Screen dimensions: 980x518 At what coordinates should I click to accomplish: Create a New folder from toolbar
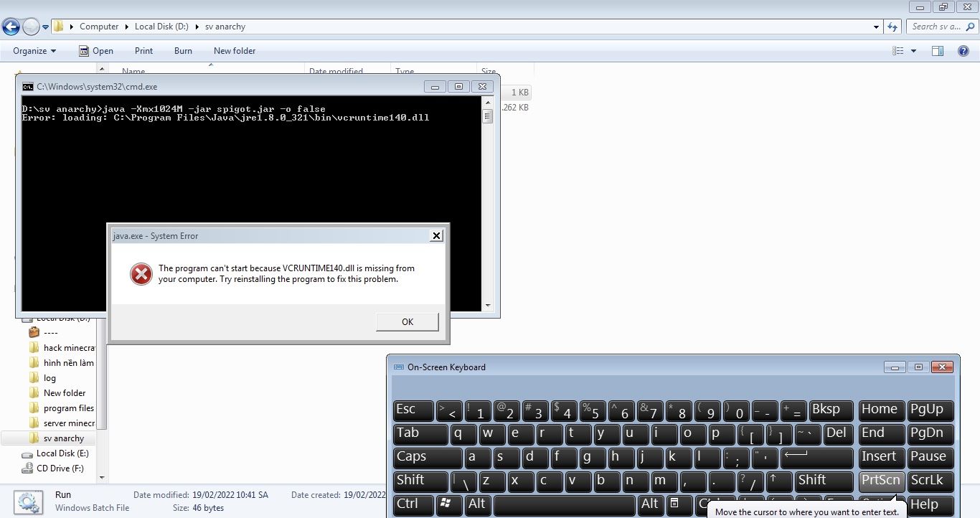[x=235, y=51]
